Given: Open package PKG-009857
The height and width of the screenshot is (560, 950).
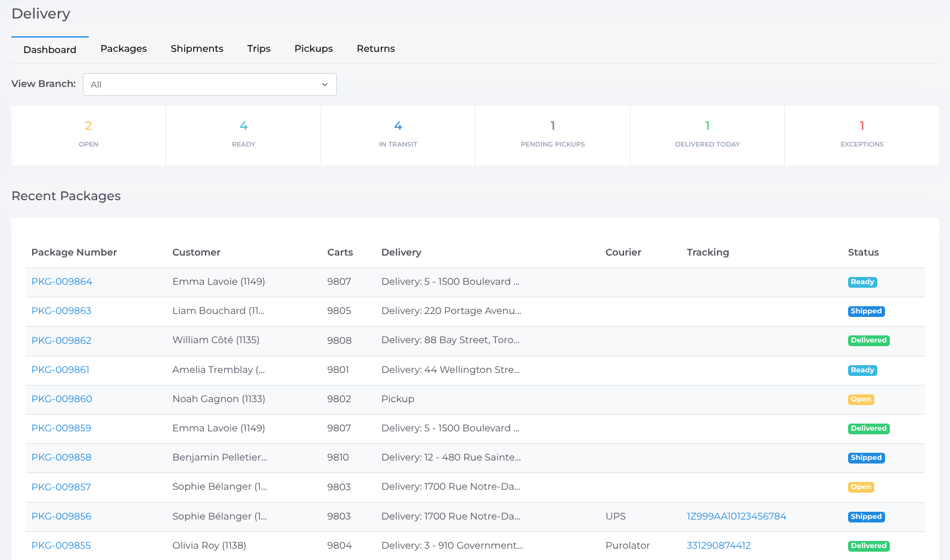Looking at the screenshot, I should (61, 487).
